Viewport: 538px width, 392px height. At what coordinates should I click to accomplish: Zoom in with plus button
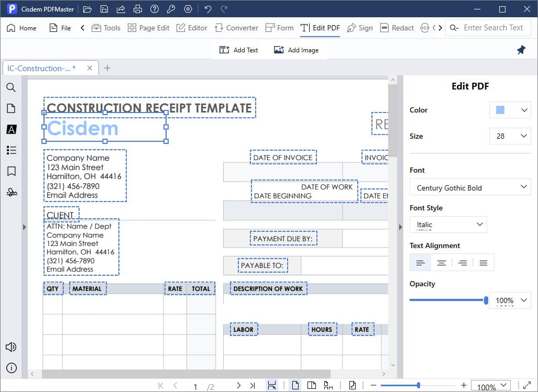click(x=464, y=385)
